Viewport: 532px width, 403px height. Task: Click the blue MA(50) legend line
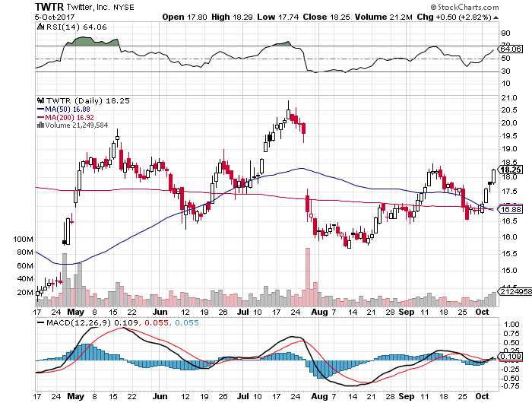pyautogui.click(x=40, y=109)
